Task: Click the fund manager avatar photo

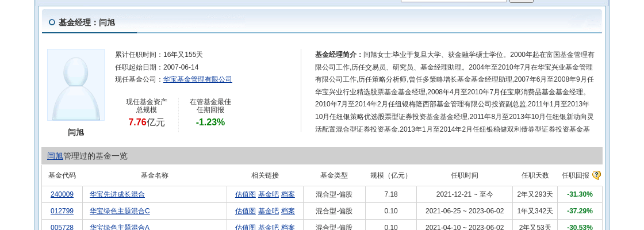Action: 76,85
